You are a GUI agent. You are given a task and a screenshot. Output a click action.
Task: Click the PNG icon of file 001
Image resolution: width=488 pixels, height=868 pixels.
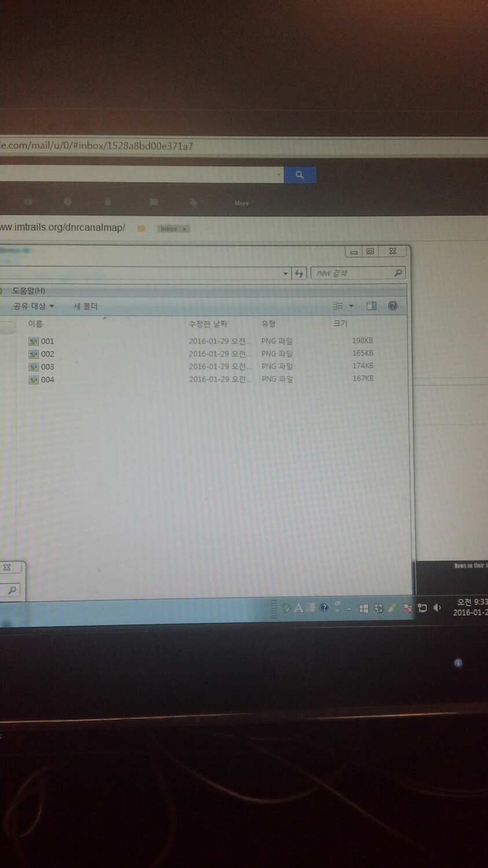pyautogui.click(x=34, y=341)
